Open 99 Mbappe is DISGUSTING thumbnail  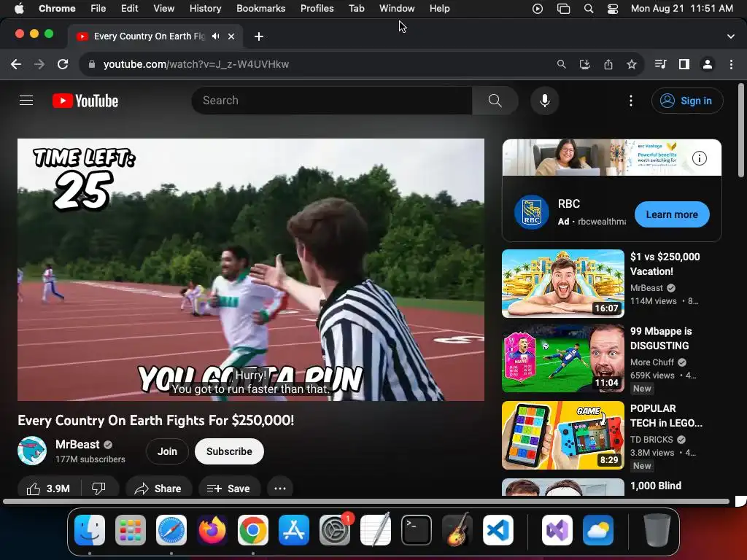[563, 358]
